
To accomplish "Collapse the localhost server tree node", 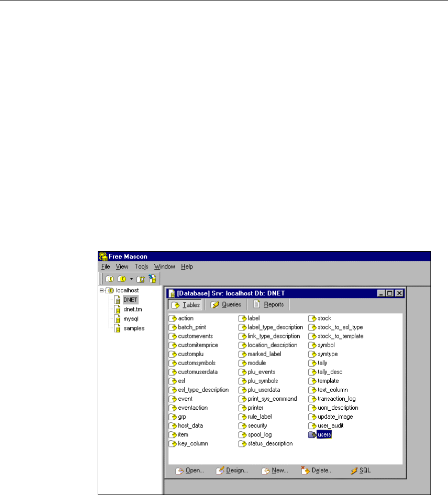I will point(102,290).
